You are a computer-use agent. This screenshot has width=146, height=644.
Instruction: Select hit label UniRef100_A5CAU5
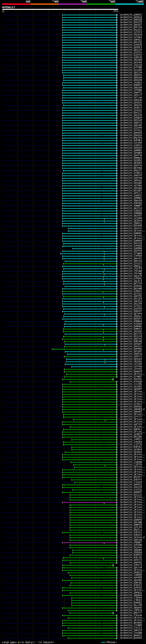point(131,60)
